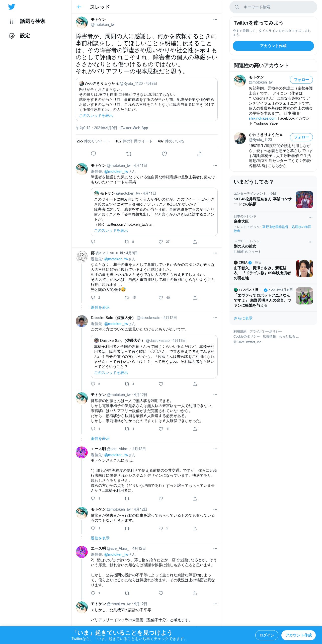The height and width of the screenshot is (644, 322).
Task: Open the SKE48 松井珠理奈 trend thumbnail
Action: click(304, 200)
